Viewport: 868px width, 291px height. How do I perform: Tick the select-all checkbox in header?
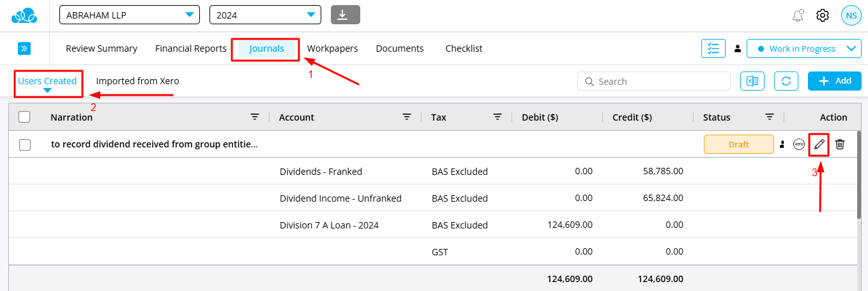[x=25, y=117]
